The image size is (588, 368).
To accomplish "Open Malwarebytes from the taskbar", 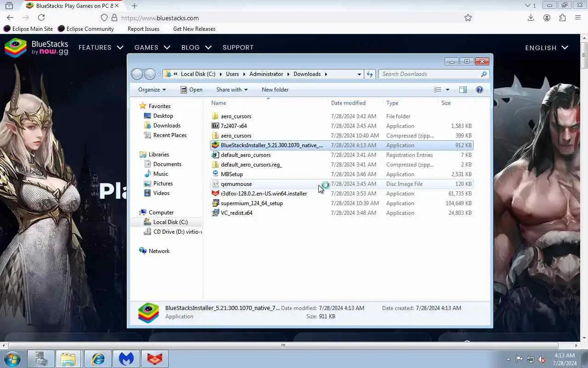I will [x=126, y=359].
